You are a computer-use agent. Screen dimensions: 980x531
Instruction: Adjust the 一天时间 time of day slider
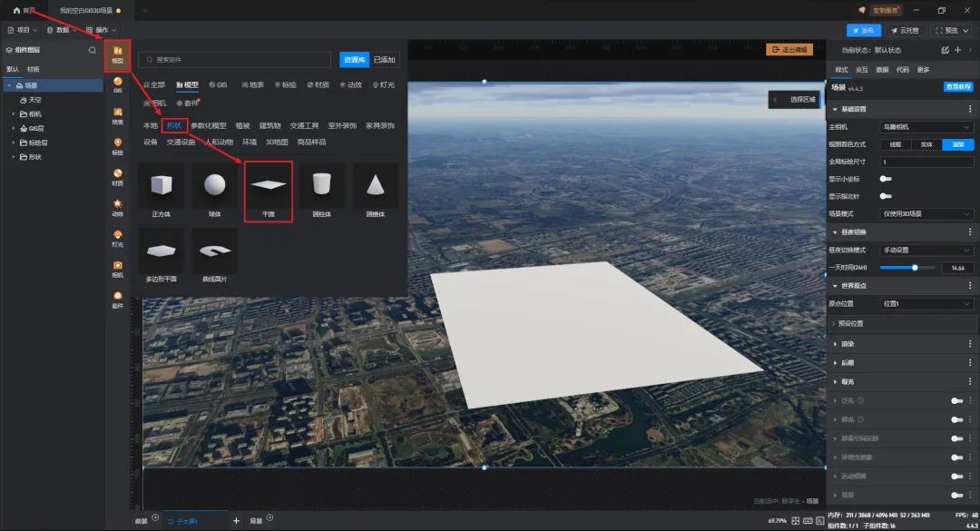(916, 268)
